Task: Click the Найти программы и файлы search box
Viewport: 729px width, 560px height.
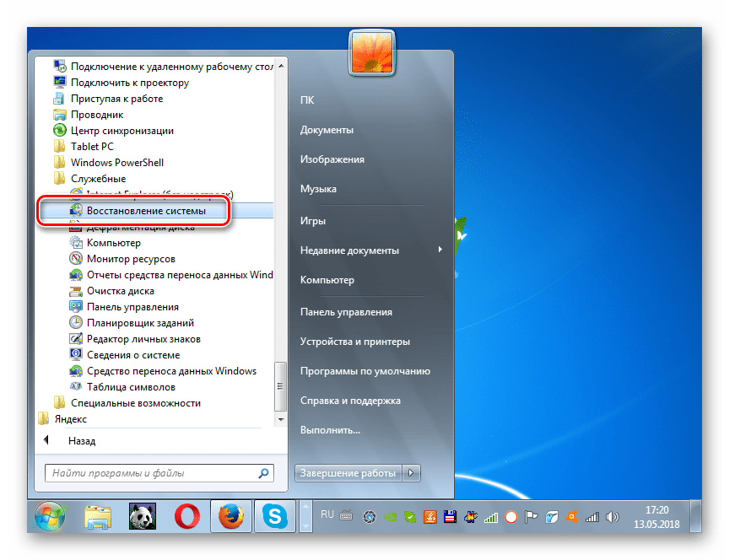Action: [x=159, y=473]
